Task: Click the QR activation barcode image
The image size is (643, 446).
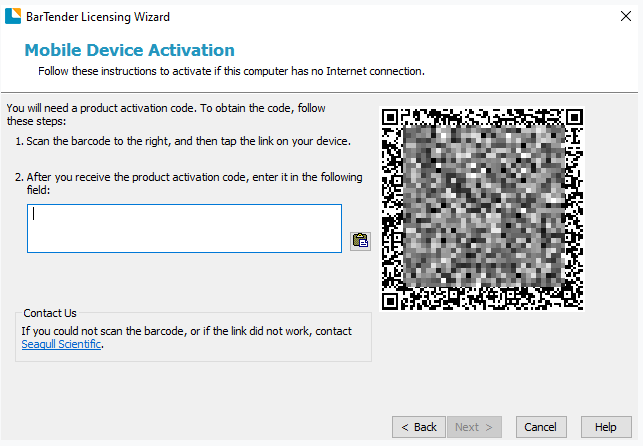Action: (x=482, y=209)
